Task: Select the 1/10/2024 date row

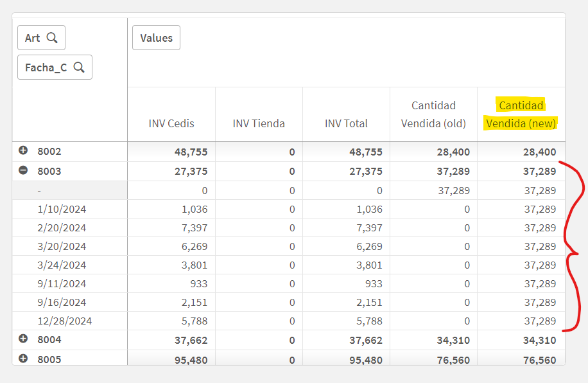Action: [62, 209]
